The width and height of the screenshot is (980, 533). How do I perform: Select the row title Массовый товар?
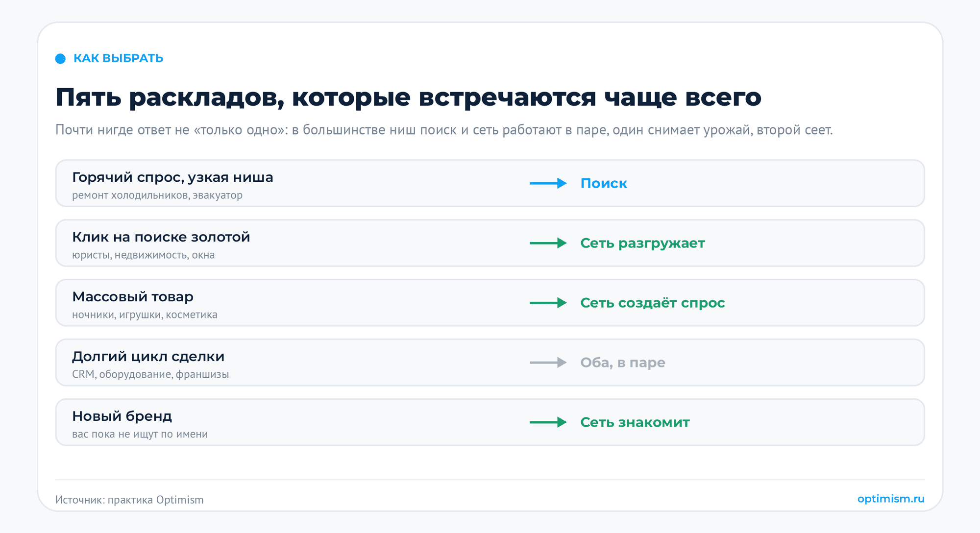click(x=133, y=297)
